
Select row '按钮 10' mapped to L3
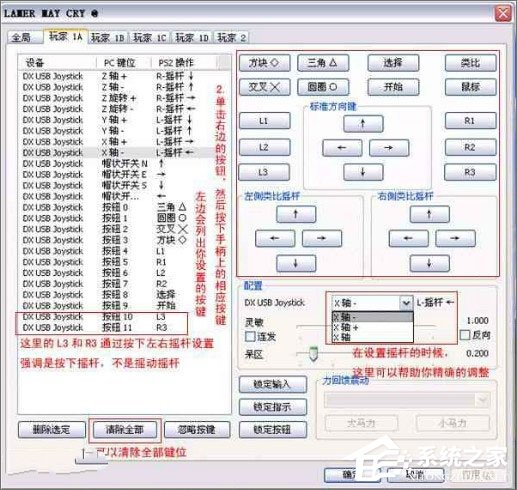click(x=124, y=317)
